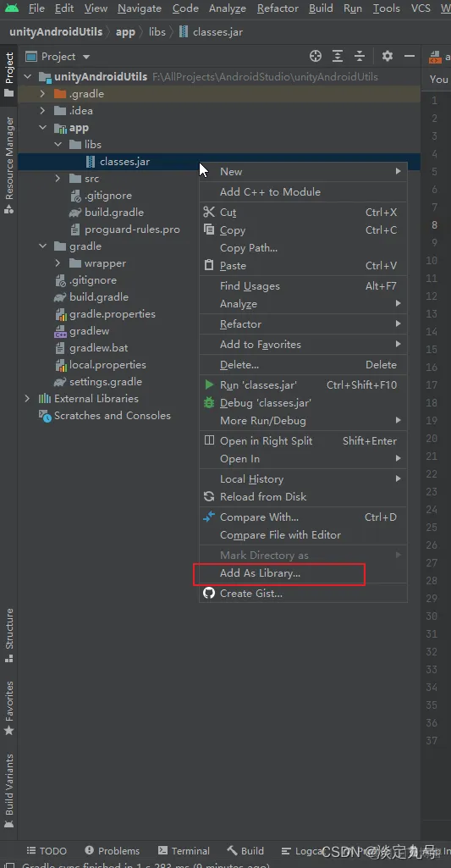Choose Paste from context menu
This screenshot has width=451, height=868.
point(303,266)
